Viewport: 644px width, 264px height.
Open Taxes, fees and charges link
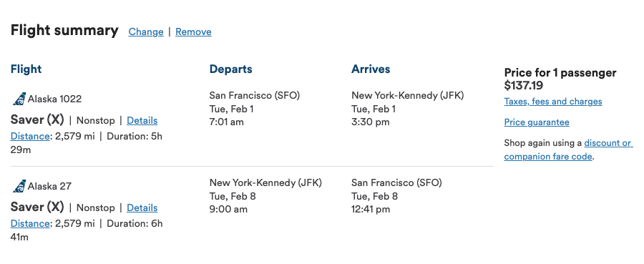(553, 102)
